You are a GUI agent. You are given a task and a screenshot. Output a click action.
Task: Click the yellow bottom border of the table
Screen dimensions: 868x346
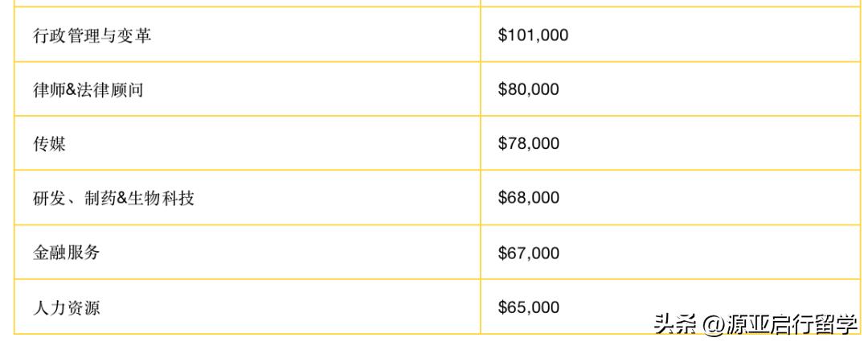[321, 333]
